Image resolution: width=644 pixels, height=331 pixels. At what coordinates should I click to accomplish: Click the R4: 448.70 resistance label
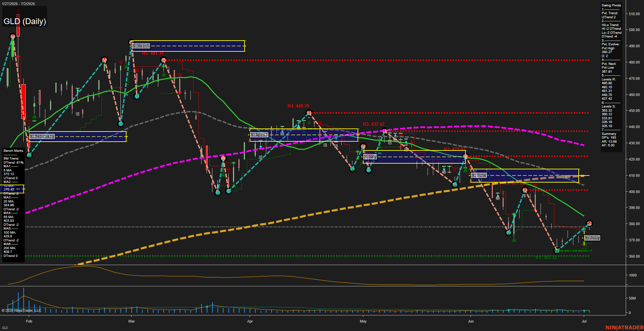click(x=298, y=106)
